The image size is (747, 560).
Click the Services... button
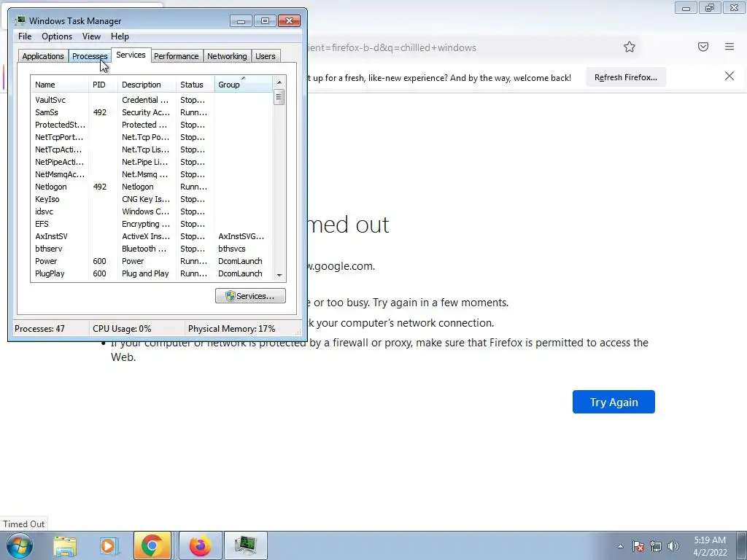[x=251, y=296]
